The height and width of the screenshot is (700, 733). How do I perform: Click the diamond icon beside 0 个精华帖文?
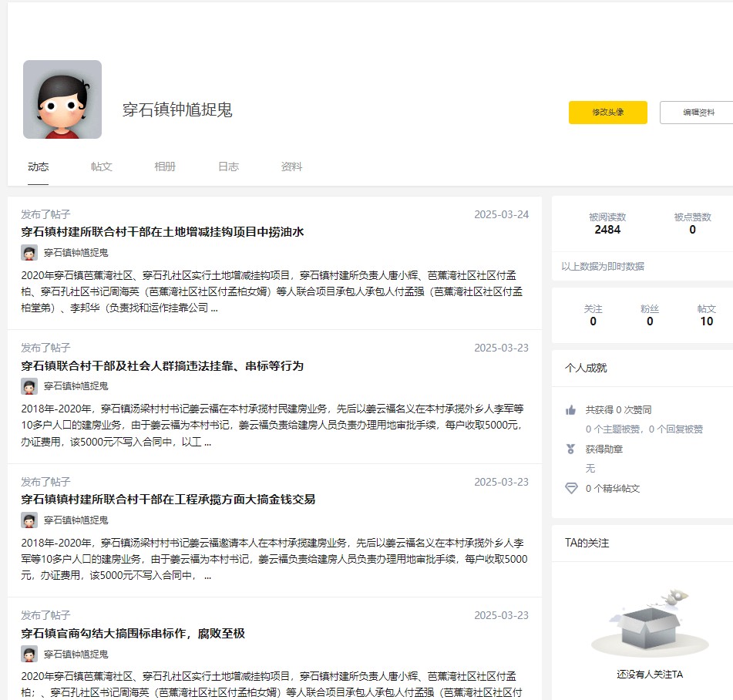coord(571,488)
